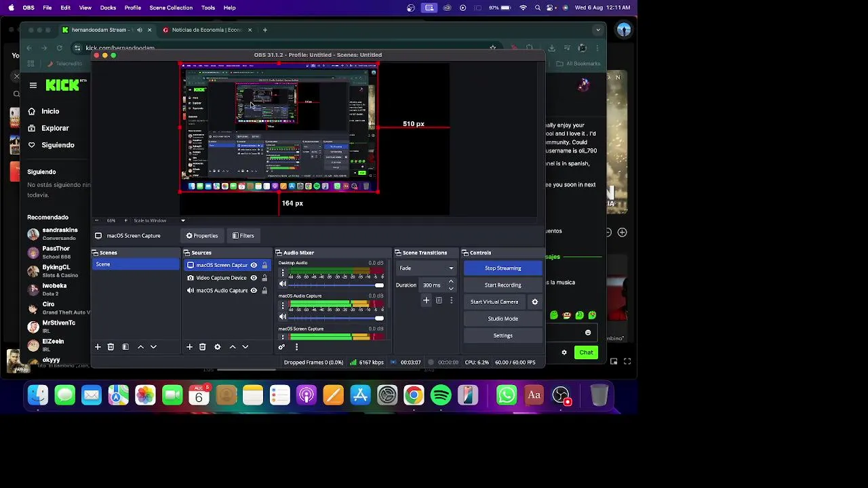This screenshot has height=488, width=868.
Task: Remove scene transition with trash icon
Action: point(439,300)
